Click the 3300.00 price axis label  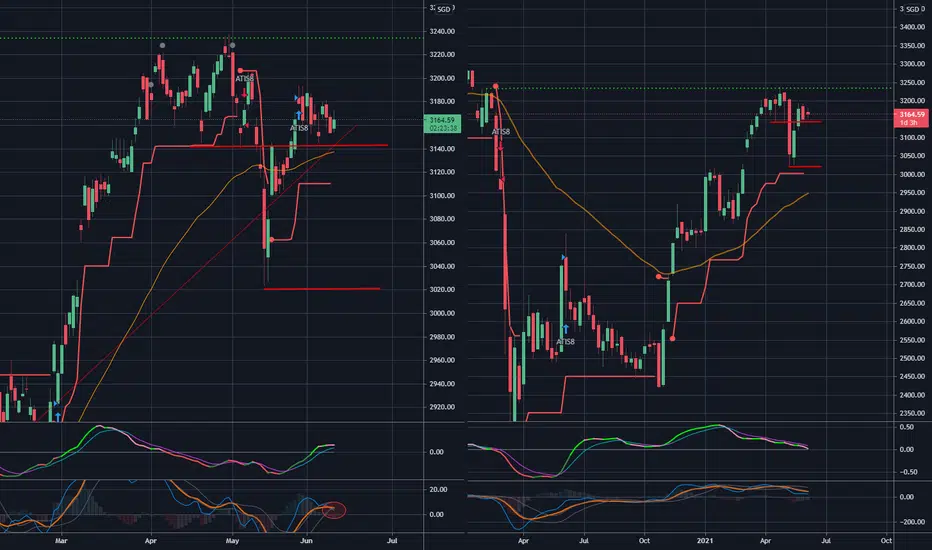(912, 64)
